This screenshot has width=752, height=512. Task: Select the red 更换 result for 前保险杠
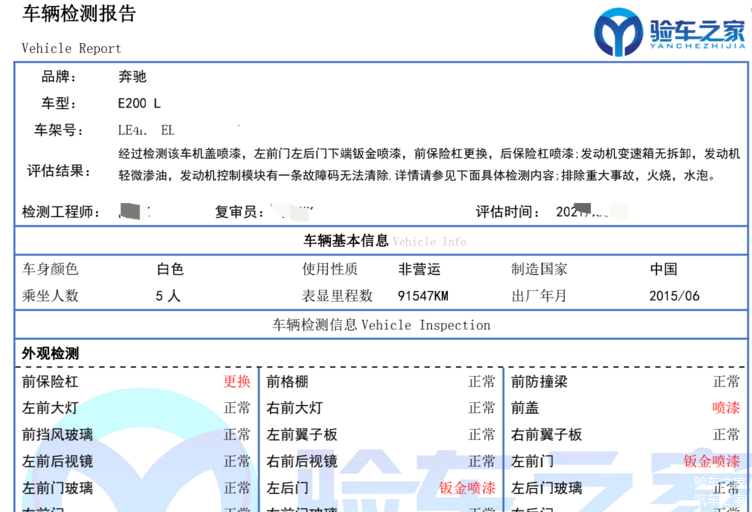(x=237, y=382)
